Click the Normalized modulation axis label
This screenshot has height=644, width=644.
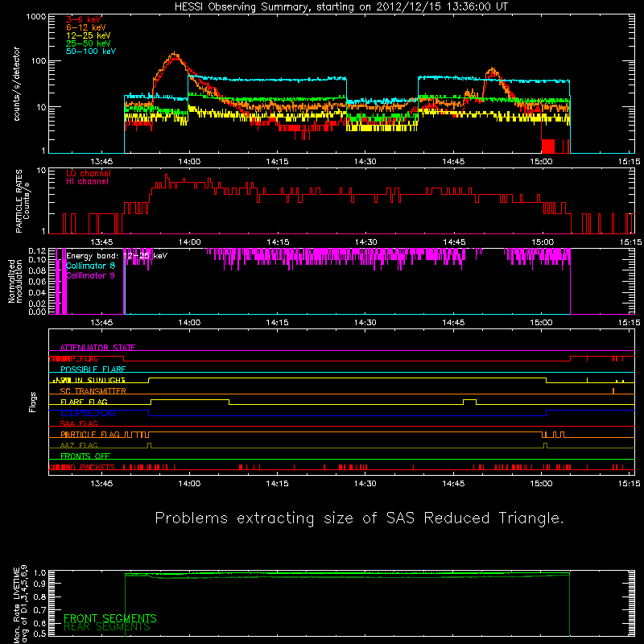[14, 281]
